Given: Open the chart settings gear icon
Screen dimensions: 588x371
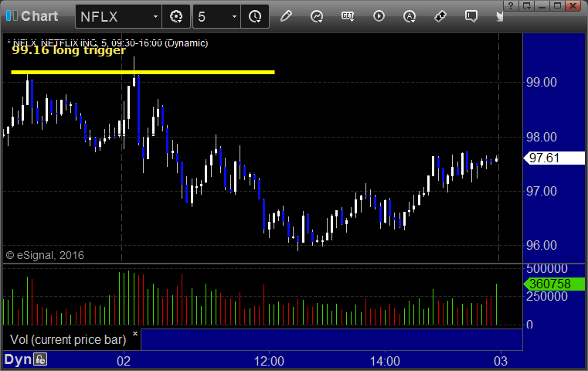Looking at the screenshot, I should click(176, 16).
